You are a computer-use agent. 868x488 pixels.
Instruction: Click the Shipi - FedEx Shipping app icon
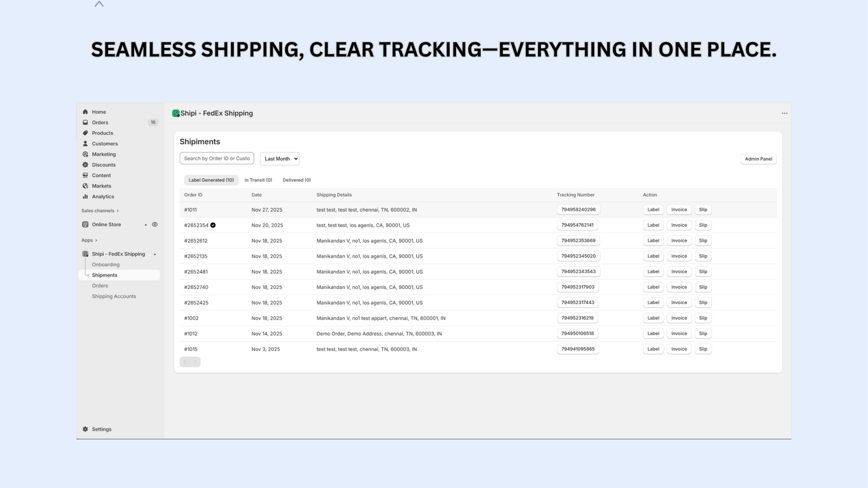[85, 254]
